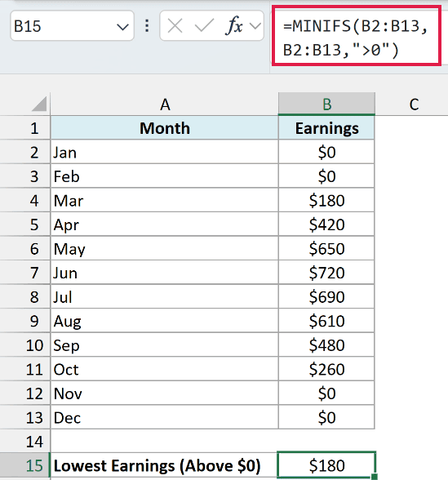Select the Apr cell
This screenshot has height=480, width=448.
point(165,224)
